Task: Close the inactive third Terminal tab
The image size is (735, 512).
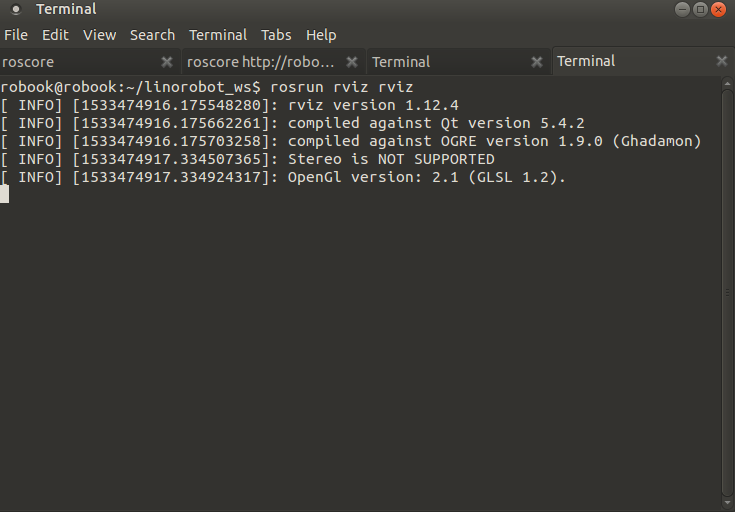Action: (537, 62)
